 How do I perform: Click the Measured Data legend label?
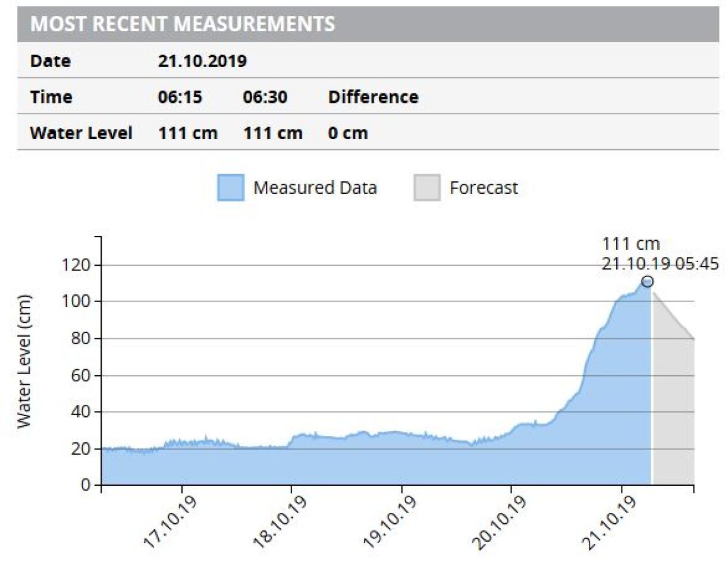click(x=315, y=188)
